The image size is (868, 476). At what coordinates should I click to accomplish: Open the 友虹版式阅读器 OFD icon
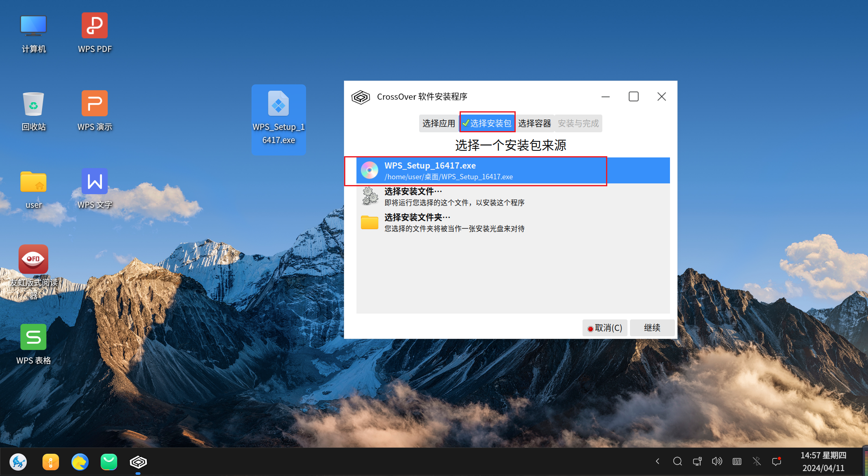click(x=33, y=260)
